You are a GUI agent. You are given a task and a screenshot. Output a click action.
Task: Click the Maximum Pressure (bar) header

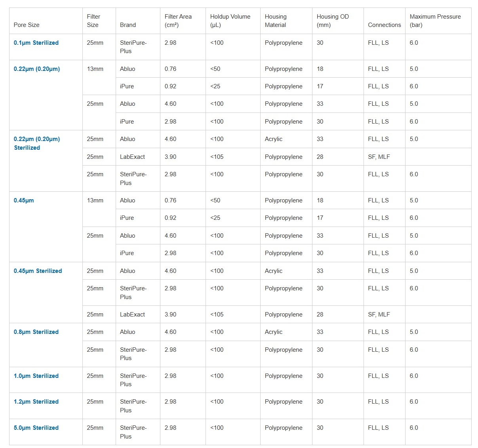click(435, 21)
